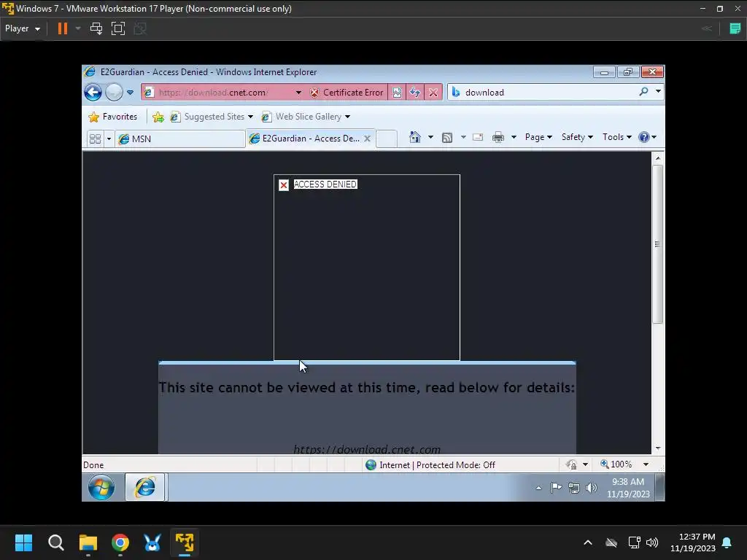Viewport: 747px width, 560px height.
Task: Click the Add to Favorites Bar icon
Action: click(158, 117)
